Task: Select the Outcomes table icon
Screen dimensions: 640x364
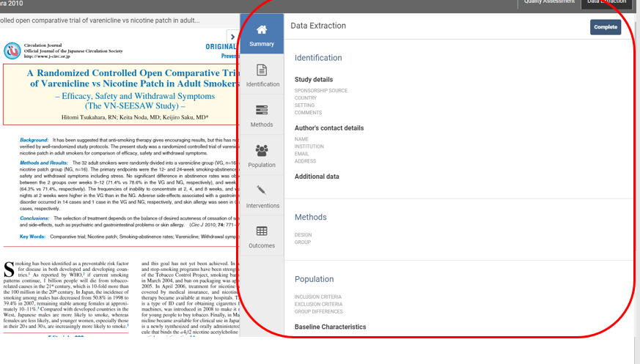Action: tap(262, 231)
